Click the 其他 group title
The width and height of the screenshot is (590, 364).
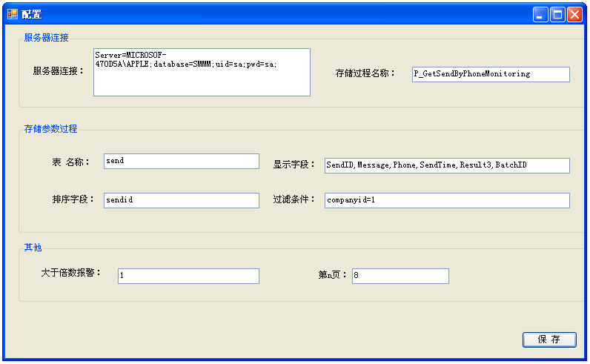tap(33, 248)
